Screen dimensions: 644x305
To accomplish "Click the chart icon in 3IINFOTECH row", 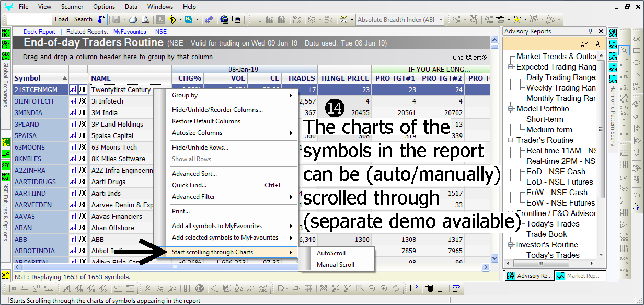I will click(73, 101).
